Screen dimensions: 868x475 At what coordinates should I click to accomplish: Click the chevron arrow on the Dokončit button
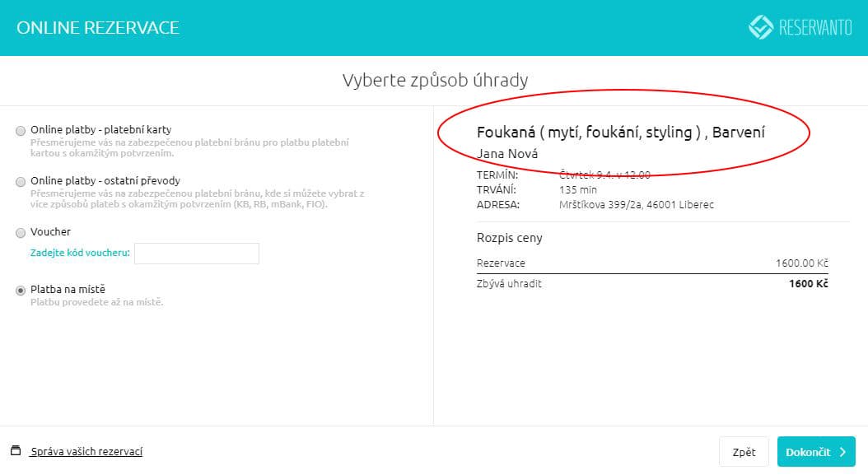(842, 452)
